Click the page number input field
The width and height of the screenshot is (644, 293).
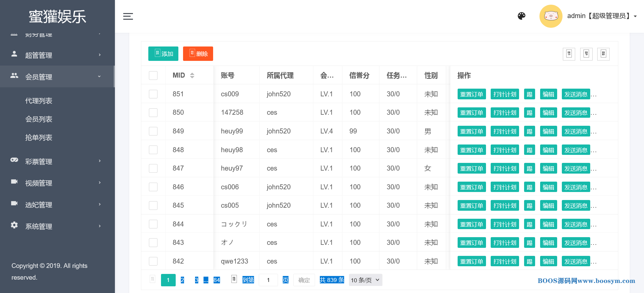[x=268, y=280]
